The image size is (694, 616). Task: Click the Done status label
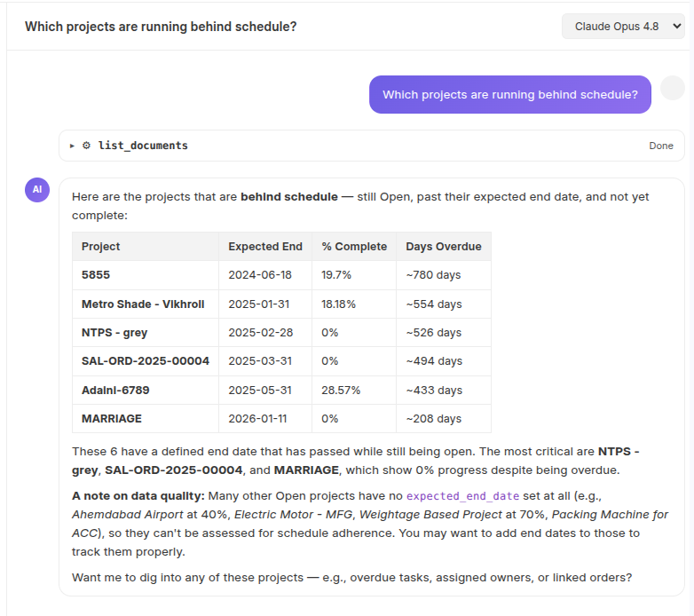661,146
